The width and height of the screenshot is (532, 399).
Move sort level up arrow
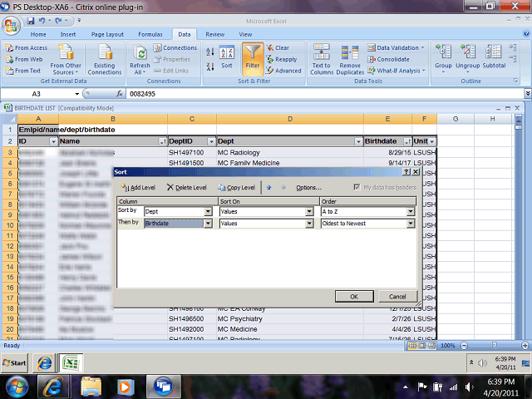pos(268,187)
